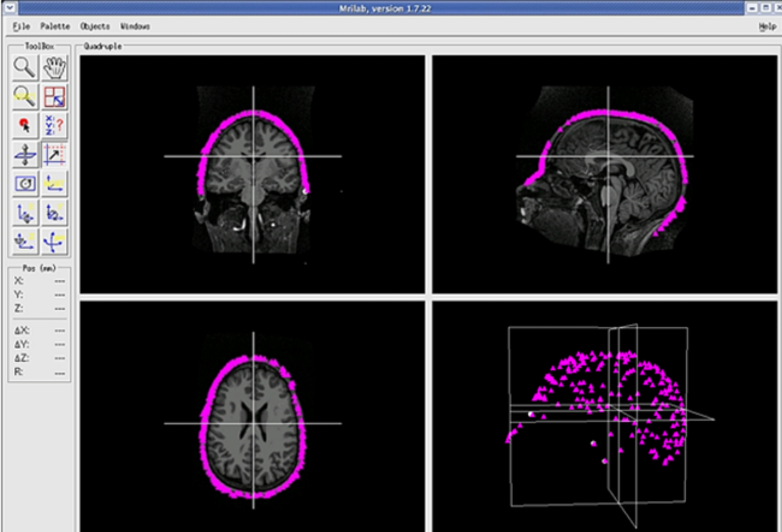Screen dimensions: 782x532
Task: Select the red dot point picker tool
Action: pyautogui.click(x=25, y=126)
